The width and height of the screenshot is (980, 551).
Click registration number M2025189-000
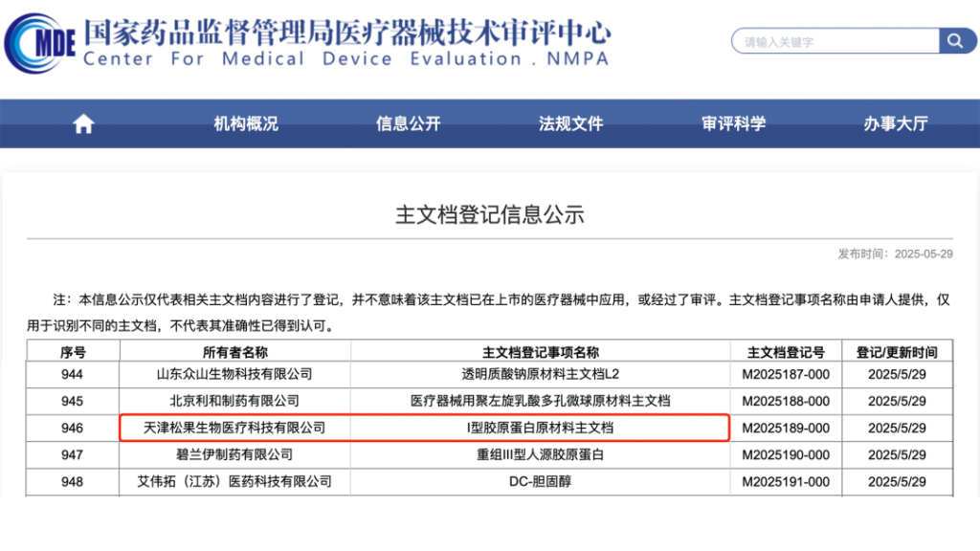click(786, 428)
